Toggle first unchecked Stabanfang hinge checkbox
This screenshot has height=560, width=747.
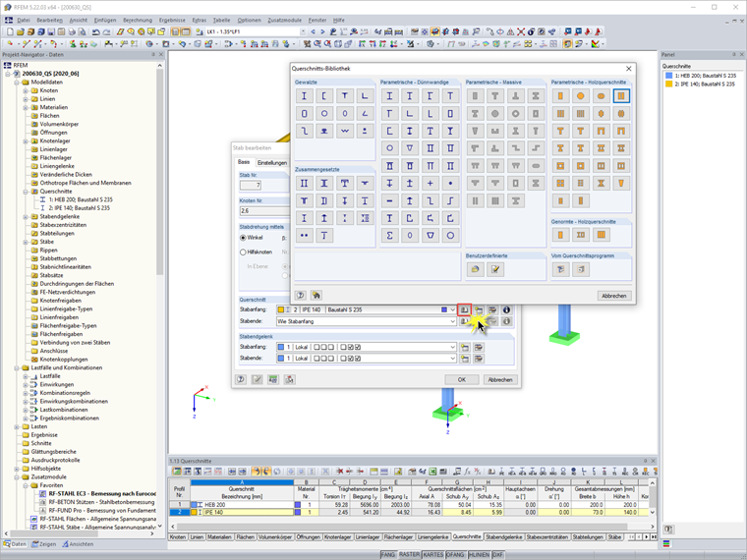[x=316, y=347]
